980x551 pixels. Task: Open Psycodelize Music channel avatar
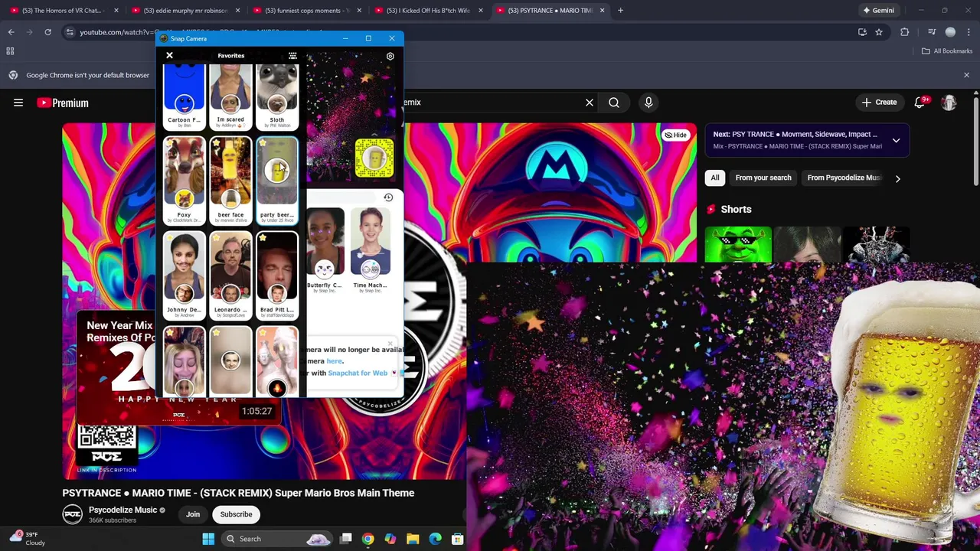tap(72, 514)
